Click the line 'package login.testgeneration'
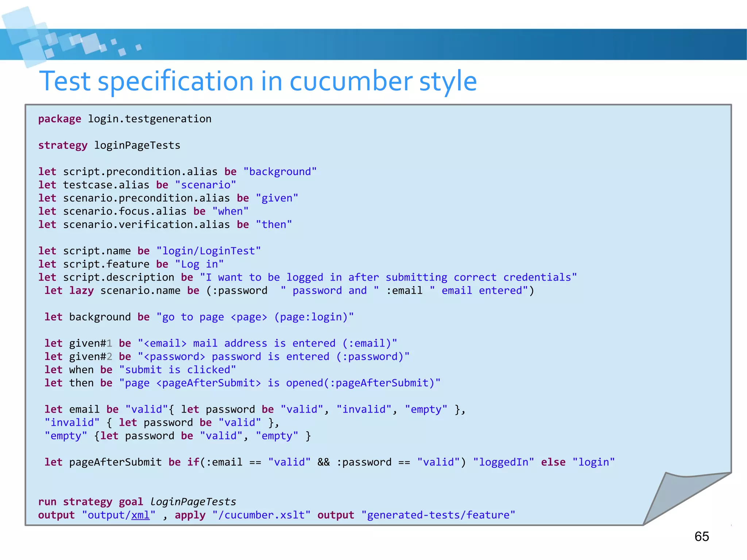Screen dimensions: 747x560 (x=125, y=119)
